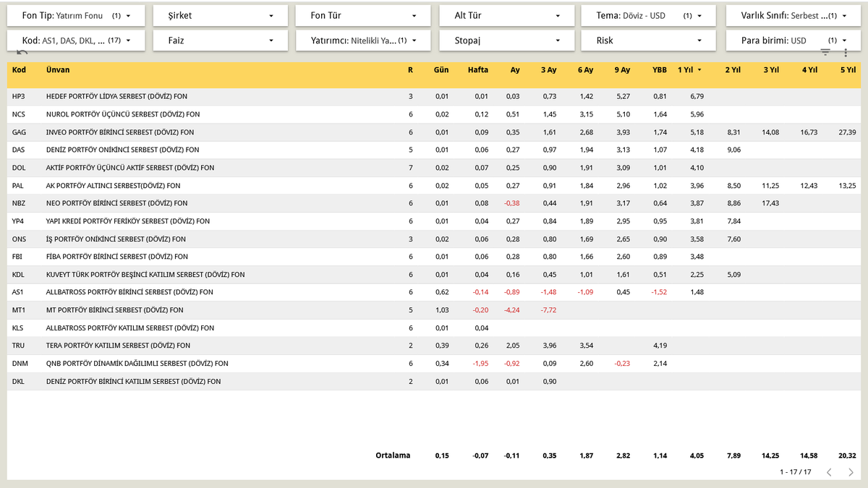The width and height of the screenshot is (868, 488).
Task: Open the Varlık Sınıfı filter dropdown
Action: click(x=793, y=15)
